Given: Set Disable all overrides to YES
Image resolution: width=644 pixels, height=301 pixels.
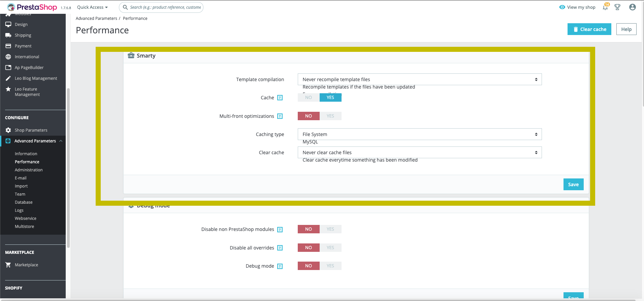Looking at the screenshot, I should pyautogui.click(x=330, y=247).
